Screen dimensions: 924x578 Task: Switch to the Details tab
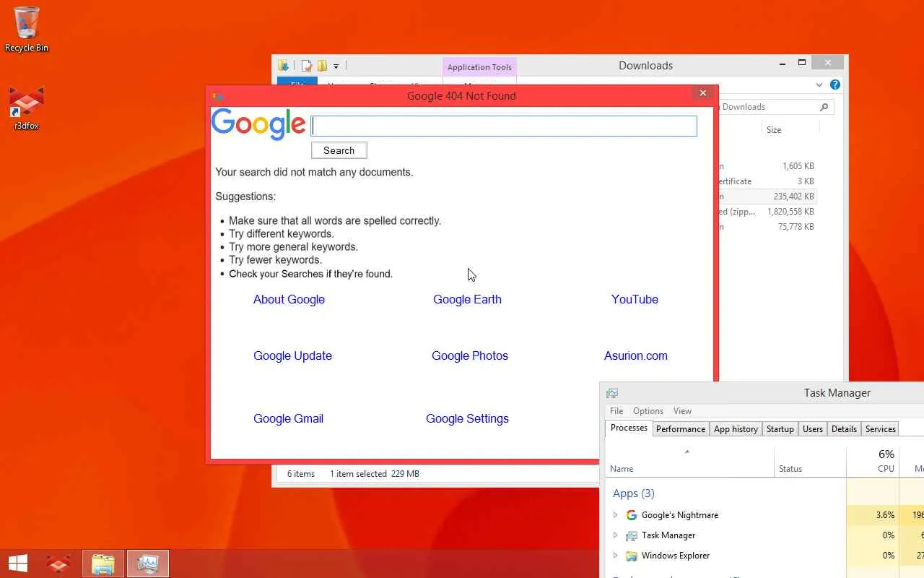coord(844,429)
